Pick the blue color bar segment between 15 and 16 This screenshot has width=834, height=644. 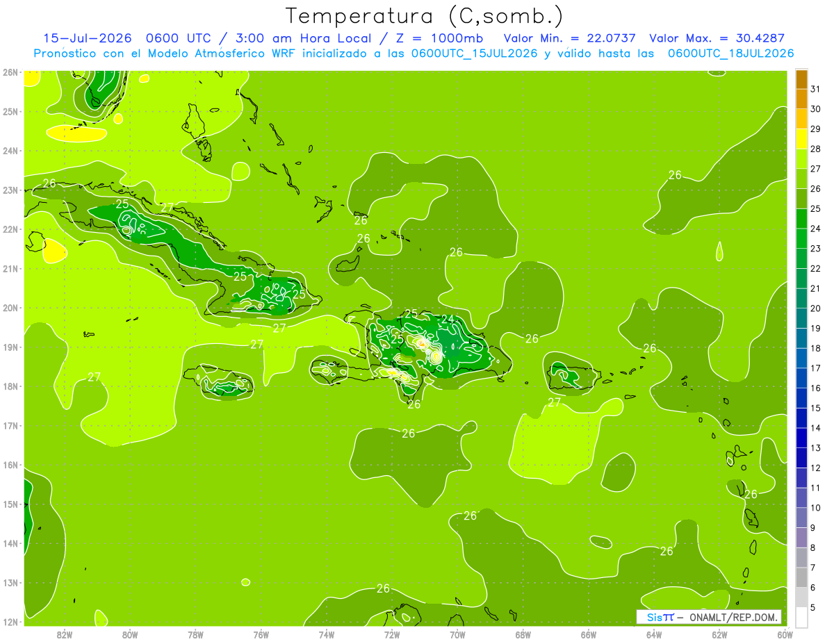point(801,398)
